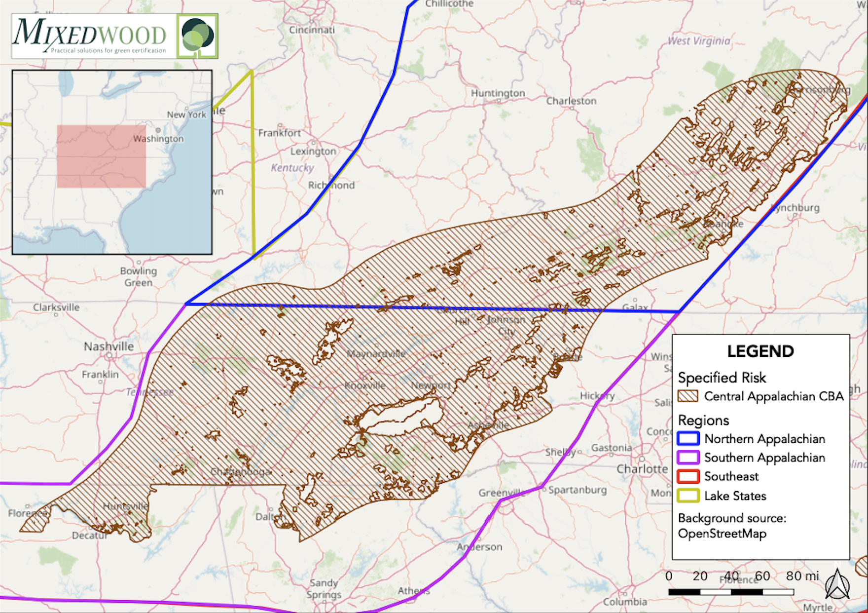Click the Richmond Kentucky city label
This screenshot has width=868, height=613.
click(331, 185)
